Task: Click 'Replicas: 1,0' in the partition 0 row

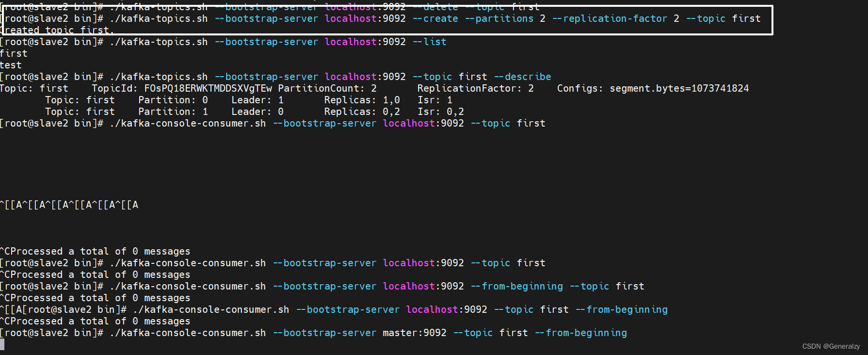Action: pyautogui.click(x=362, y=100)
